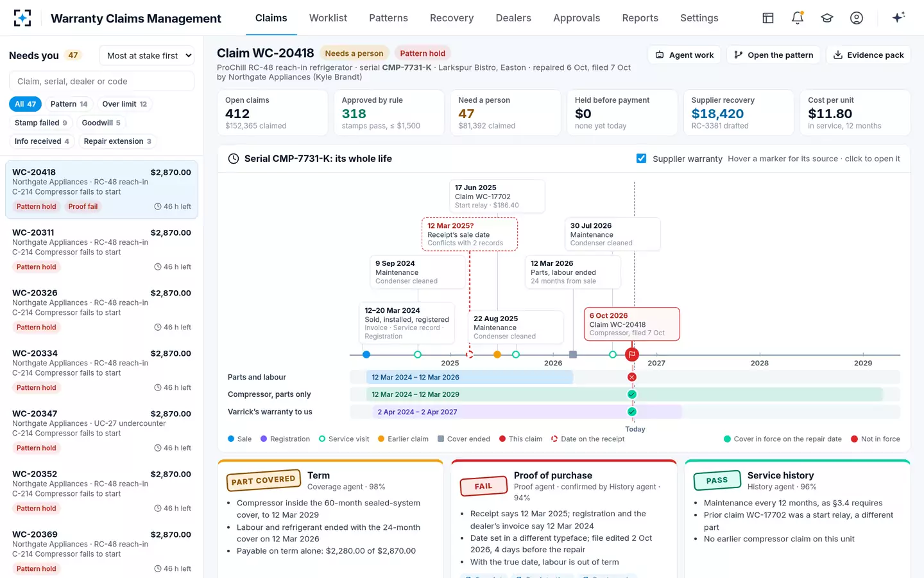Click the green check on Varrick's warranty row
Screen dimensions: 924x578
(x=632, y=412)
